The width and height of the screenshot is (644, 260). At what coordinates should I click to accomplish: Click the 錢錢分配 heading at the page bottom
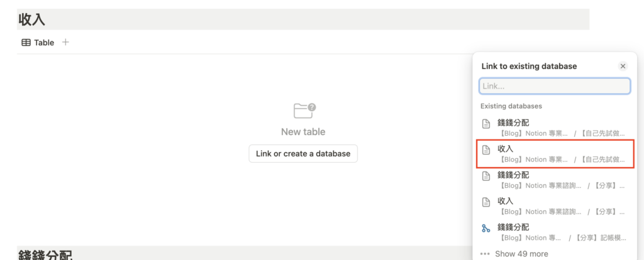(45, 255)
